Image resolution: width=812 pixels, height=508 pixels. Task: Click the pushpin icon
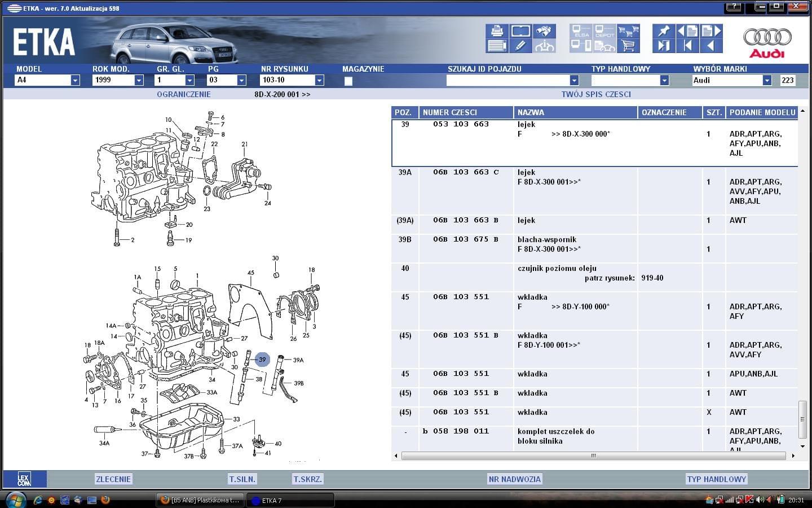[664, 31]
